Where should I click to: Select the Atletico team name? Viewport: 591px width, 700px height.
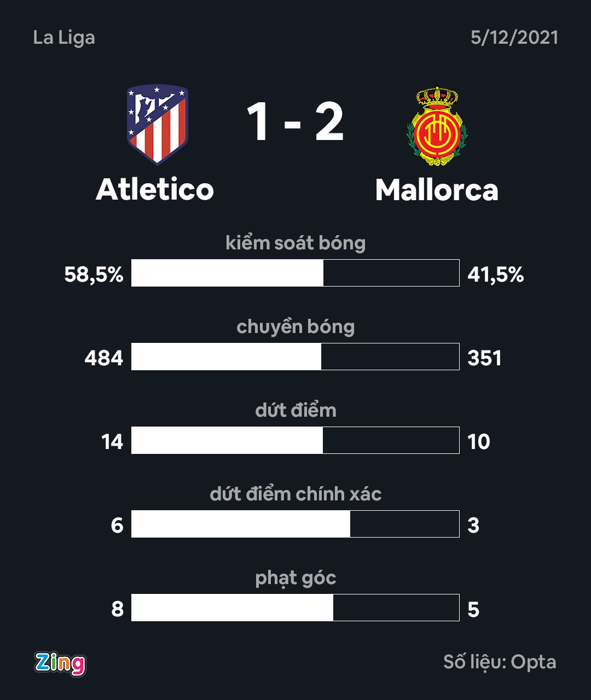tap(155, 190)
